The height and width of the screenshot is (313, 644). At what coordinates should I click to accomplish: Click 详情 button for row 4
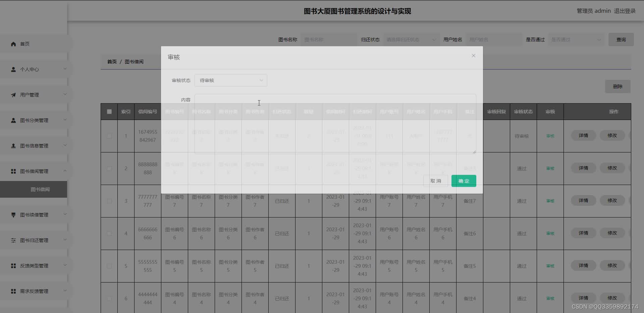583,233
